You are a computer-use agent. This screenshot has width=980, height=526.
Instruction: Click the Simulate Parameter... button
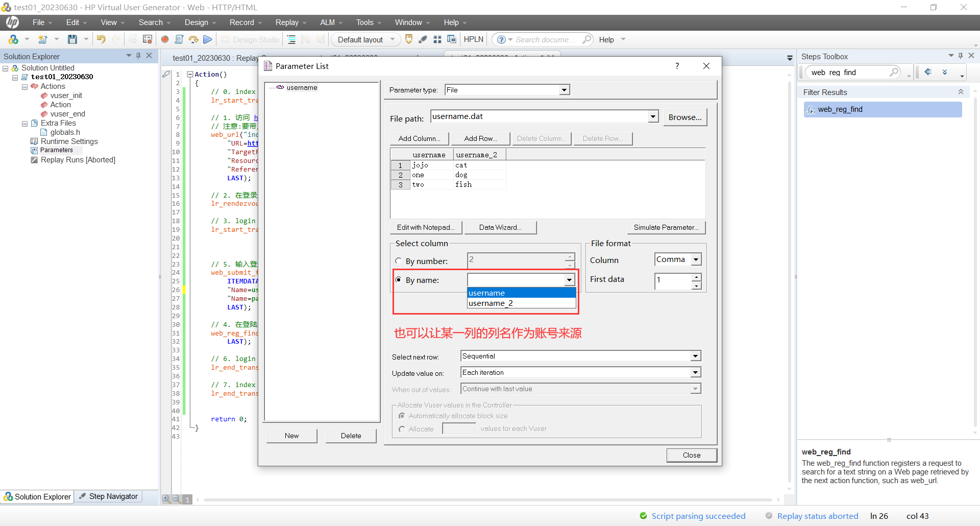pyautogui.click(x=666, y=227)
